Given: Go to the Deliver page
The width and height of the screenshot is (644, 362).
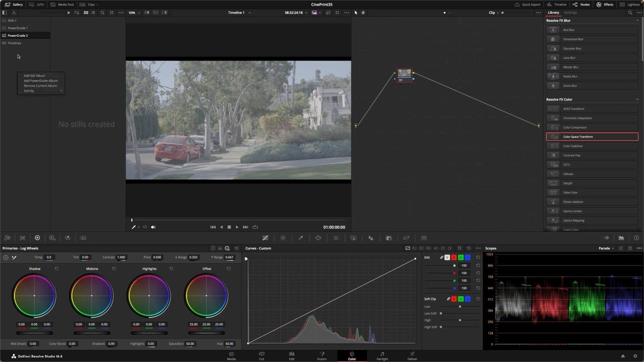Looking at the screenshot, I should tap(412, 356).
